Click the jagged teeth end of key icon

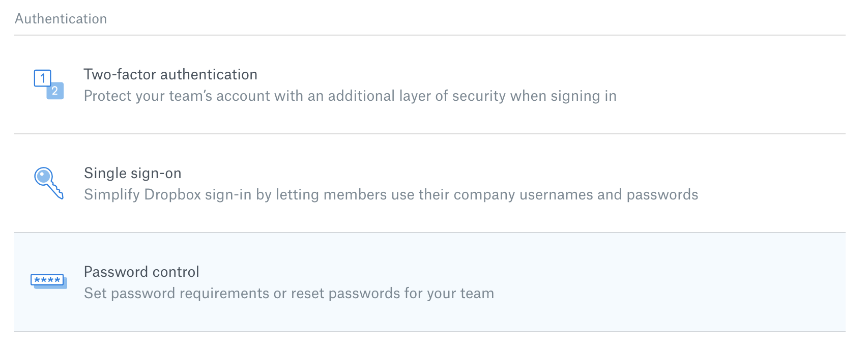pyautogui.click(x=57, y=193)
